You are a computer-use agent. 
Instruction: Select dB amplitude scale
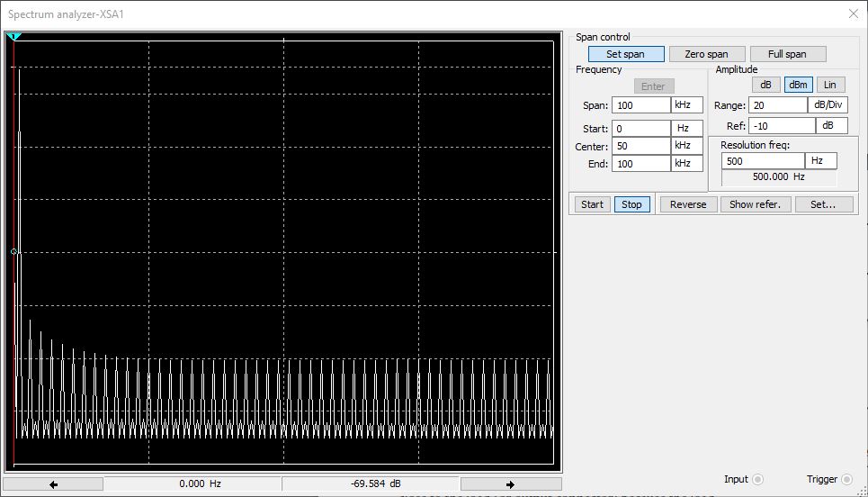[x=765, y=85]
